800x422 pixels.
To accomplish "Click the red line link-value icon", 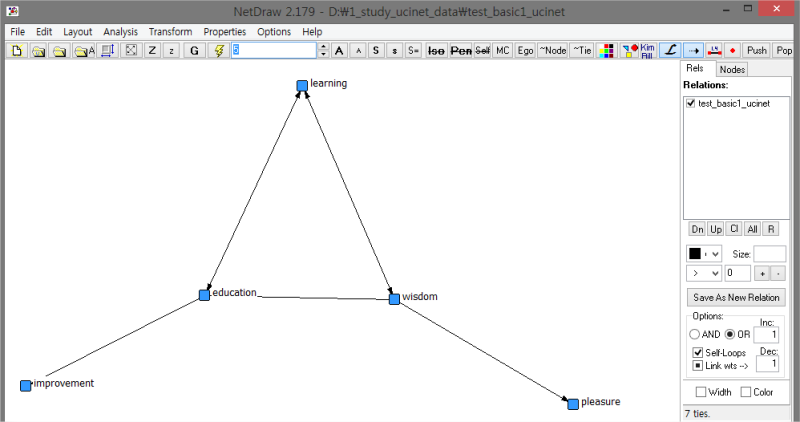I will tap(714, 51).
